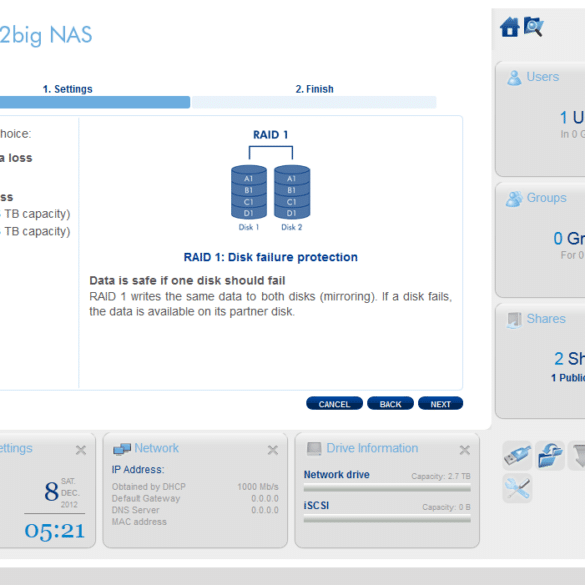Open the Network widget title link
Screen dimensions: 585x585
[156, 448]
